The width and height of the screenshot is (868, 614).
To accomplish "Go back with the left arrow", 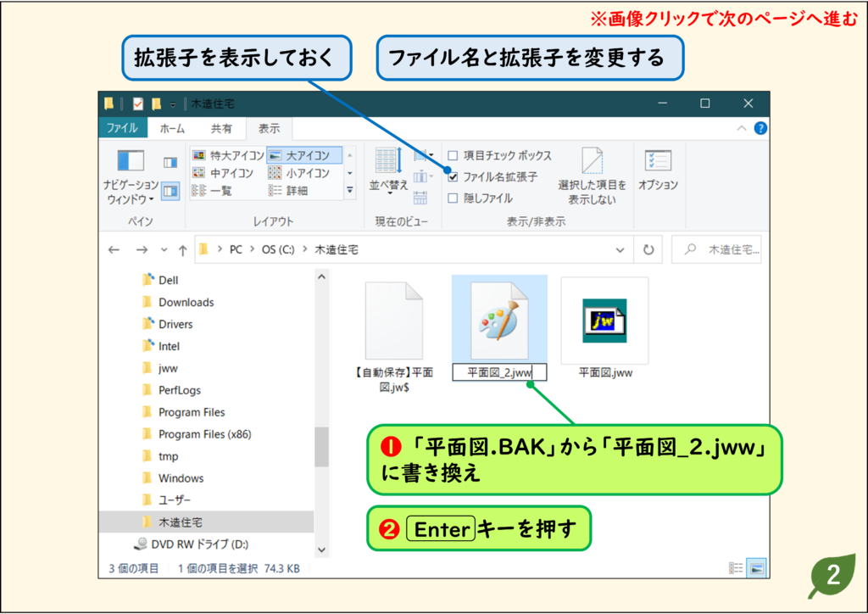I will click(114, 249).
